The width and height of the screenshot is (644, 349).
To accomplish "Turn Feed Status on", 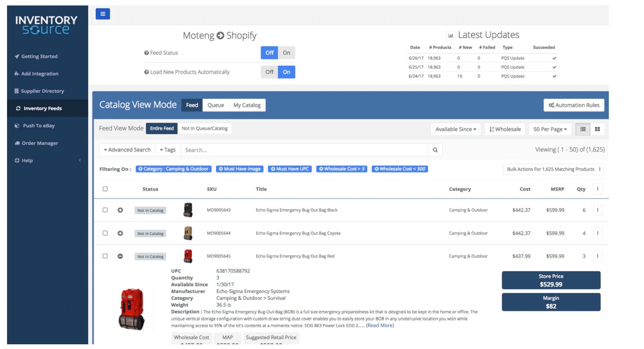I will [286, 53].
